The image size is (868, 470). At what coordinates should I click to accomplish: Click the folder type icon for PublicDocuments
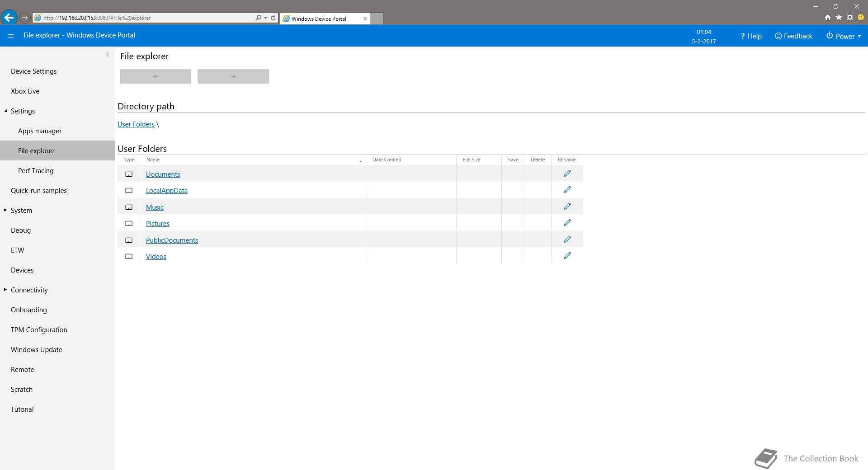click(x=129, y=240)
